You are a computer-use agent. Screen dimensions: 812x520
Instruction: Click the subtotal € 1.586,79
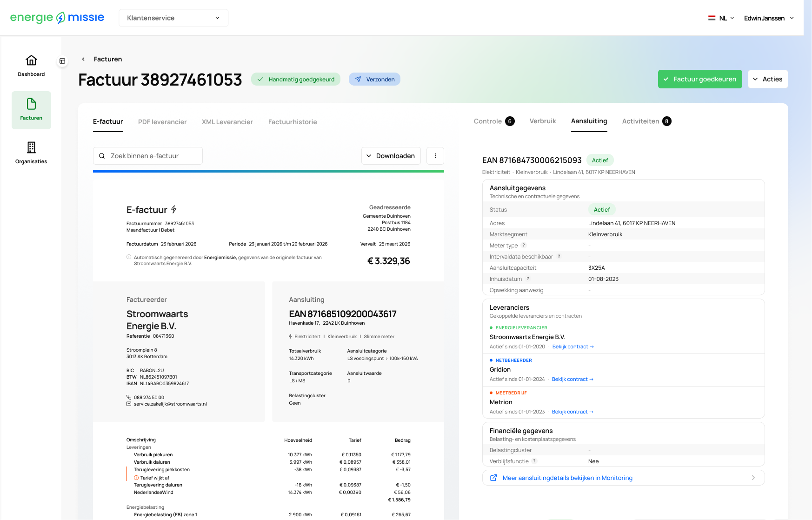[399, 500]
